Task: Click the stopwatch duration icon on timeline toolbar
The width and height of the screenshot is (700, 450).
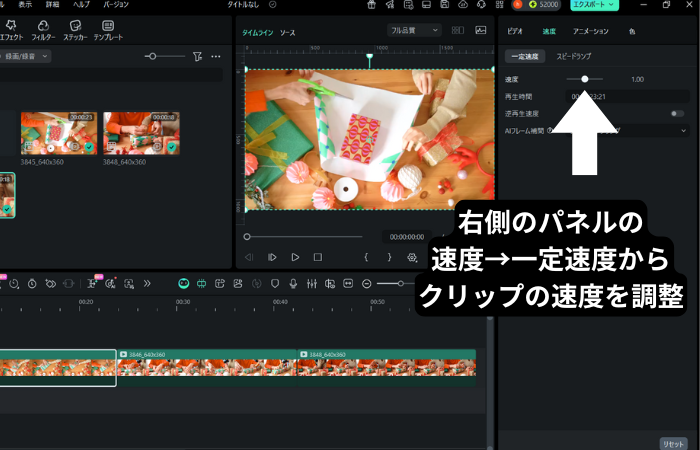Action: pos(32,283)
